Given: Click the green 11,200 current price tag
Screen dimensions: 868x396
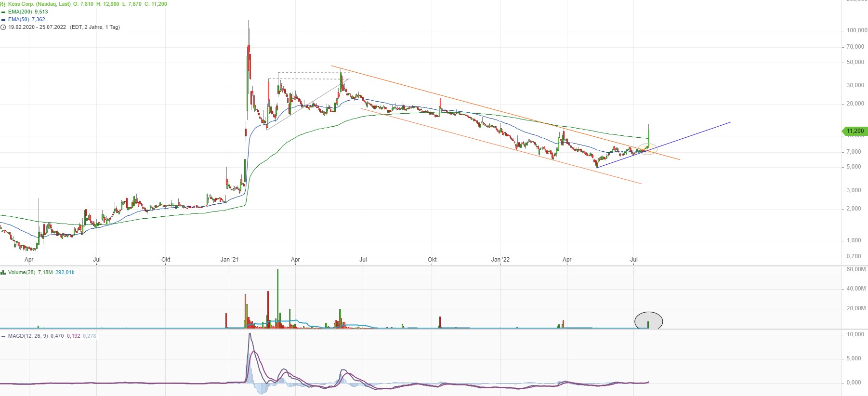Looking at the screenshot, I should coord(855,131).
